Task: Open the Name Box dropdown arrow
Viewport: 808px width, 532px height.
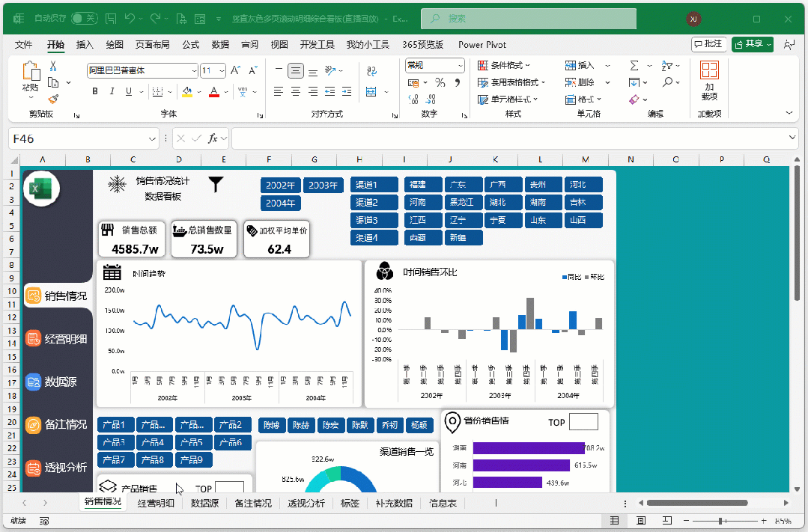Action: [x=152, y=138]
